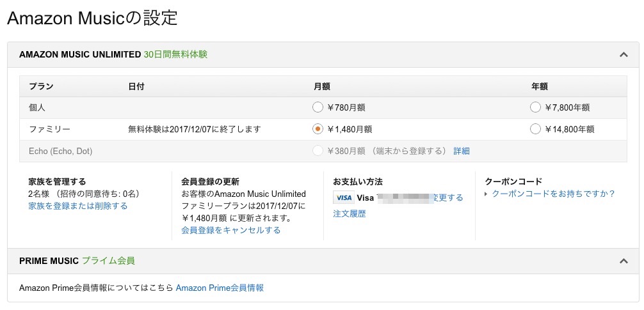Image resolution: width=644 pixels, height=310 pixels.
Task: Click the プライム会員 green label
Action: pyautogui.click(x=108, y=261)
